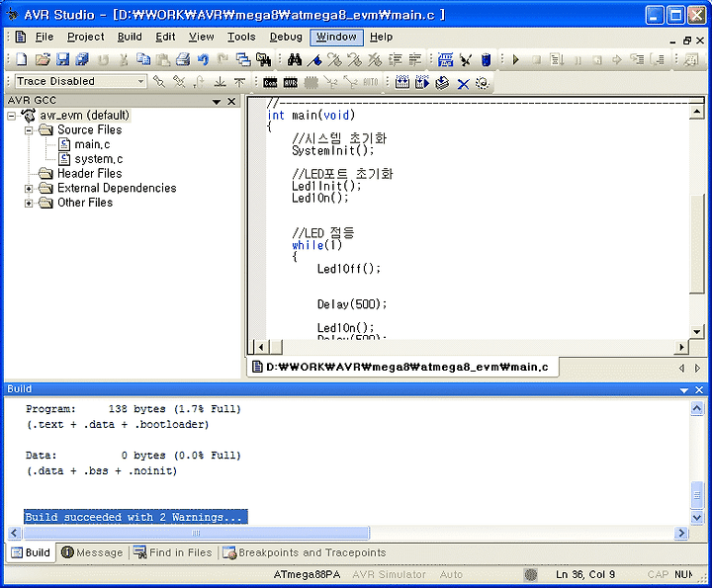Viewport: 712px width, 588px height.
Task: Click the code editor scroll up arrow
Action: [x=696, y=111]
